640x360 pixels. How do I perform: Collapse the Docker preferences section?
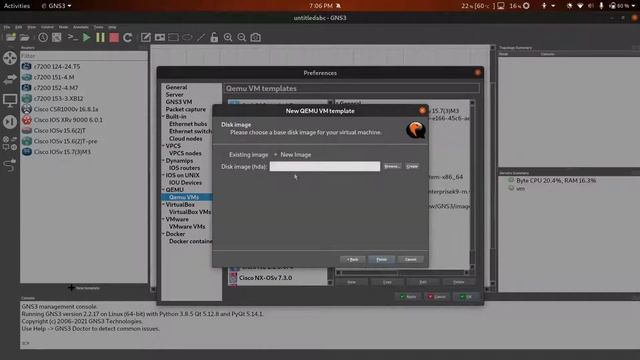click(x=163, y=234)
